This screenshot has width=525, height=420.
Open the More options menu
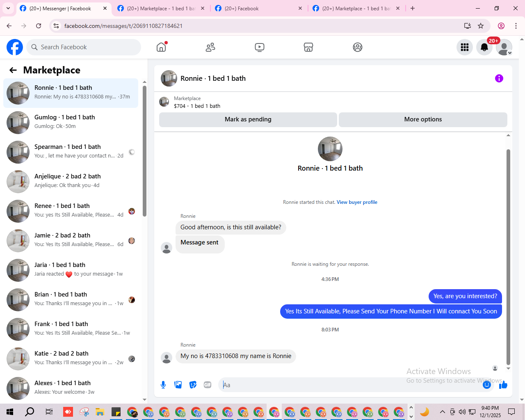pyautogui.click(x=423, y=119)
